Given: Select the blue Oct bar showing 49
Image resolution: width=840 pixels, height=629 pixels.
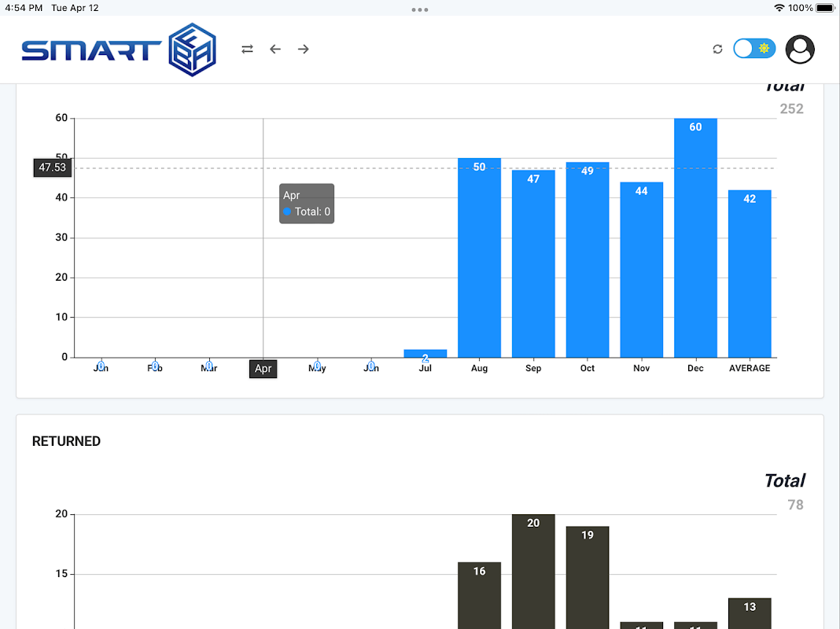Looking at the screenshot, I should (x=588, y=259).
